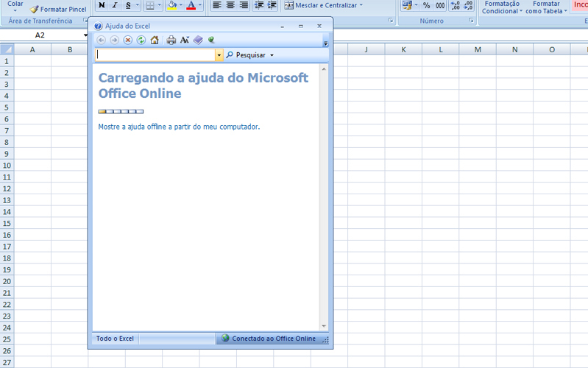This screenshot has height=368, width=588.
Task: Stop loading the help page
Action: 128,40
